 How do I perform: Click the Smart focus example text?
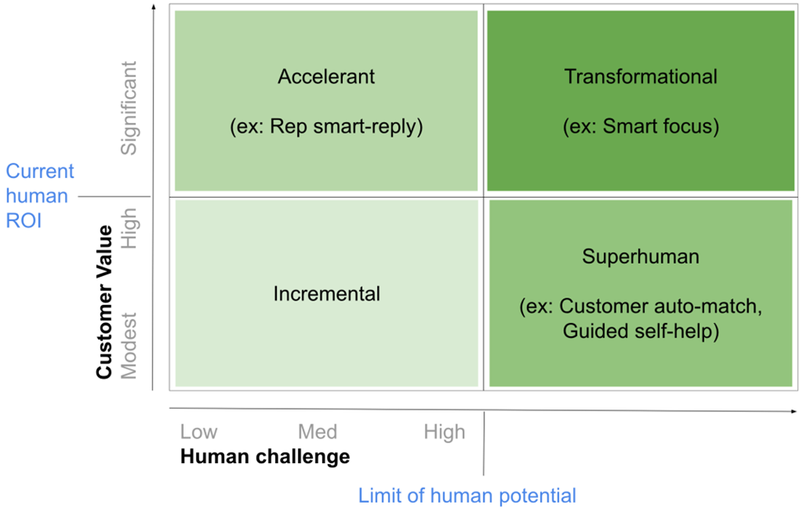tap(641, 126)
